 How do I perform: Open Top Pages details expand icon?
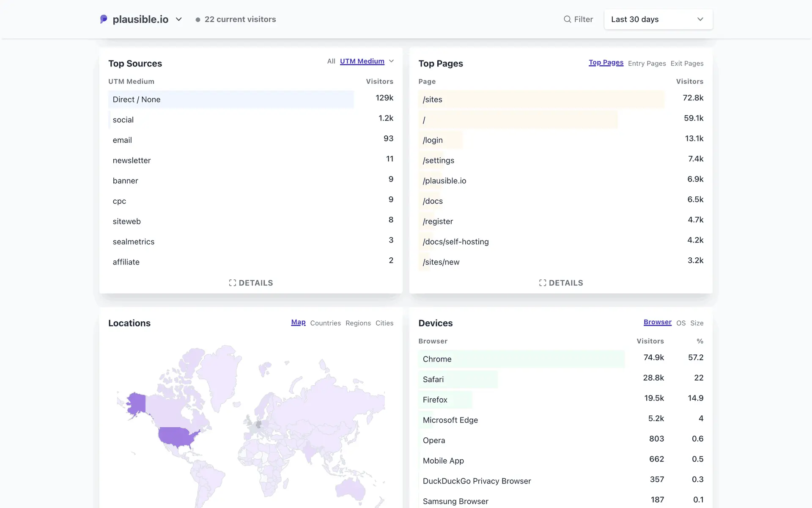point(543,283)
